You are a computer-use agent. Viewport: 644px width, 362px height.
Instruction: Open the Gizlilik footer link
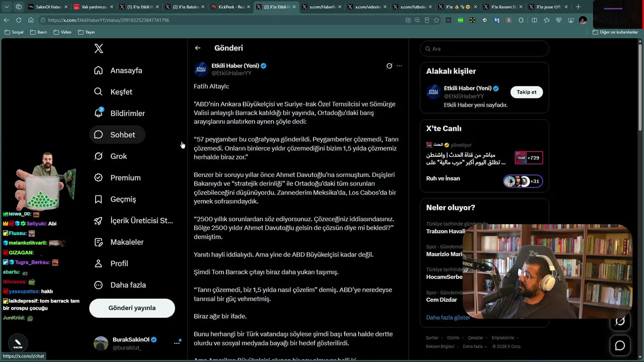453,338
